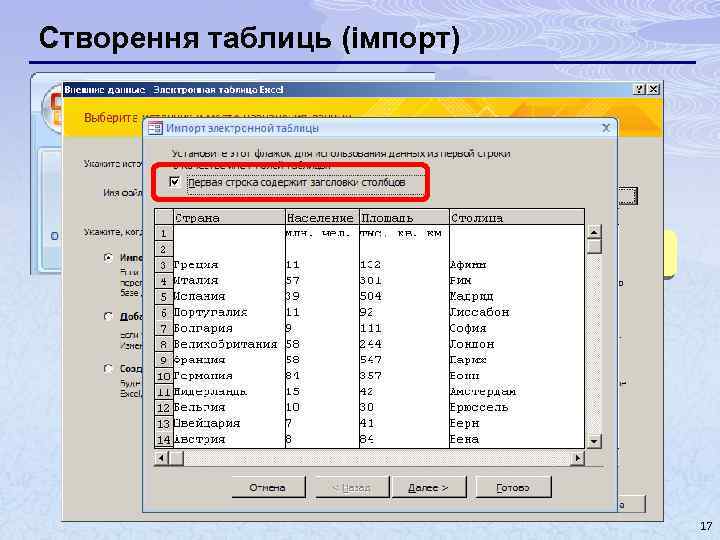Click row header number 14

[163, 439]
